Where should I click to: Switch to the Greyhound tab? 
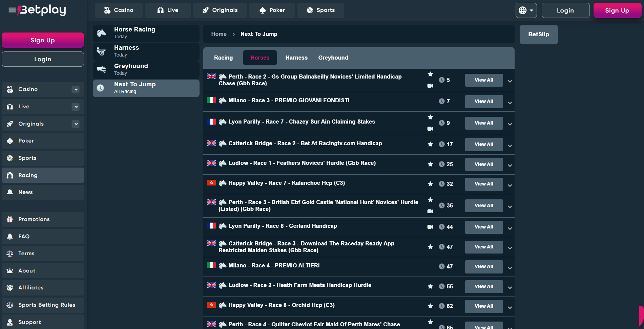tap(333, 58)
